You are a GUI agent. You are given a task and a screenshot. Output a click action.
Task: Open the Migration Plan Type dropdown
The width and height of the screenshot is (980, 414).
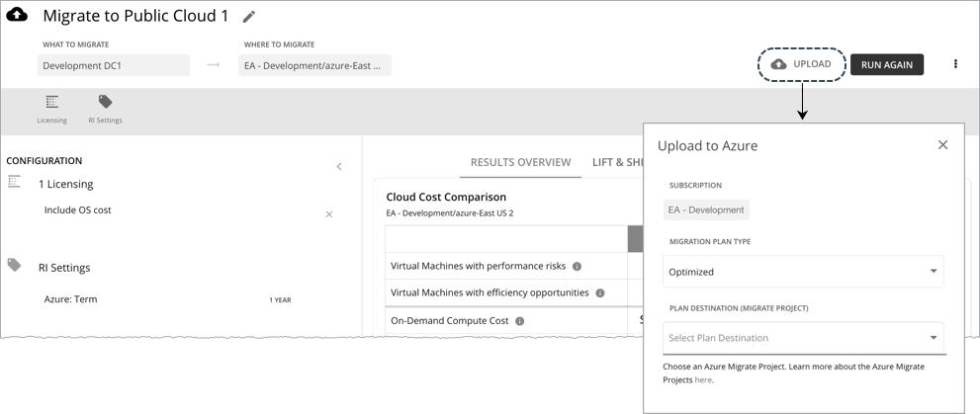coord(803,272)
